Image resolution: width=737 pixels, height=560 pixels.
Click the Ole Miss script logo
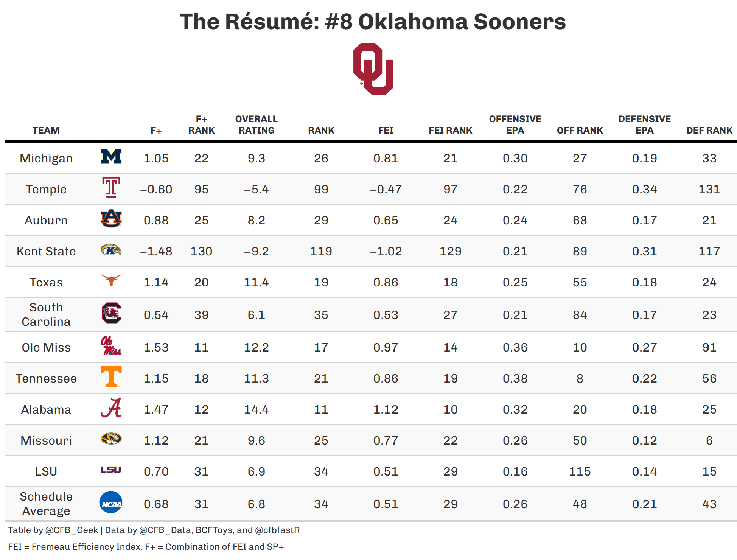tap(111, 346)
